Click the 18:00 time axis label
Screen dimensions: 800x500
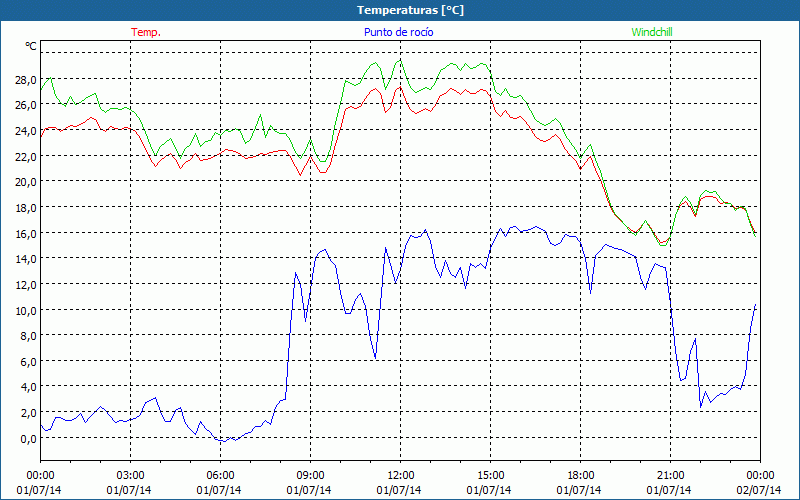tap(580, 476)
